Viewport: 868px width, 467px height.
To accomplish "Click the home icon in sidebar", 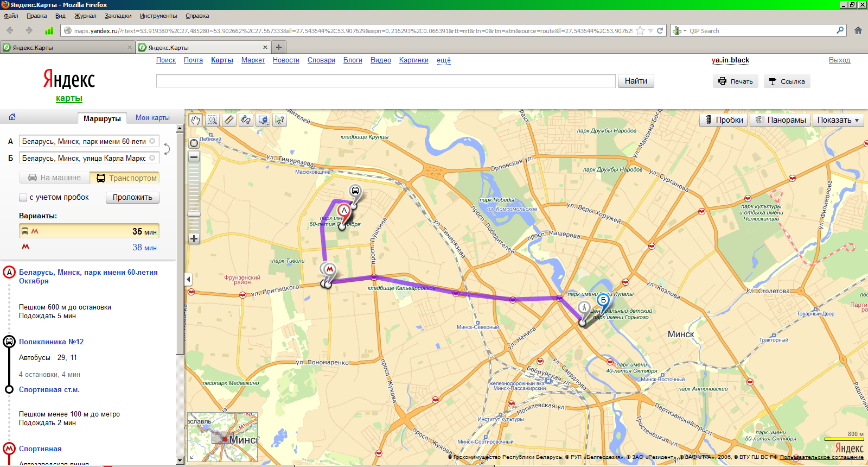I will [12, 117].
